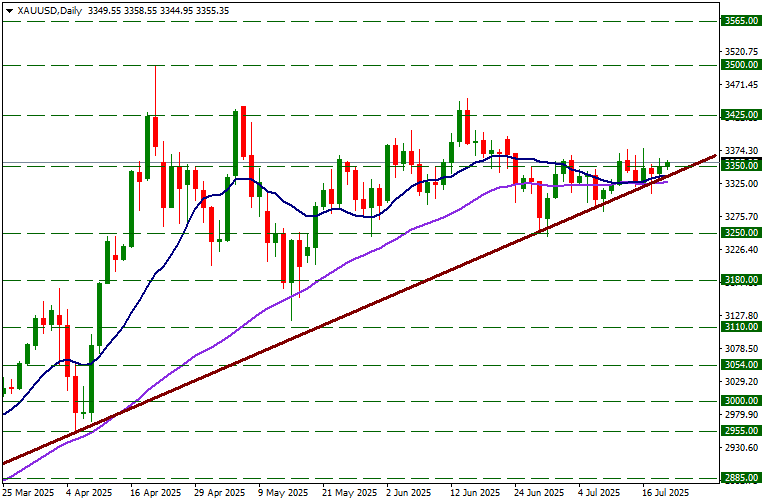Click the XAUUSD,Daily chart title
The image size is (765, 504).
(x=49, y=11)
